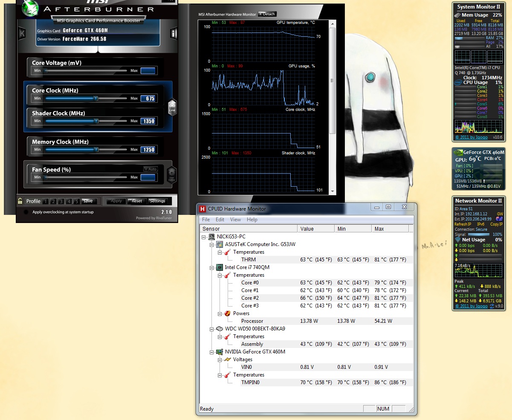512x420 pixels.
Task: Click the Core Clock slider handle
Action: [x=96, y=98]
